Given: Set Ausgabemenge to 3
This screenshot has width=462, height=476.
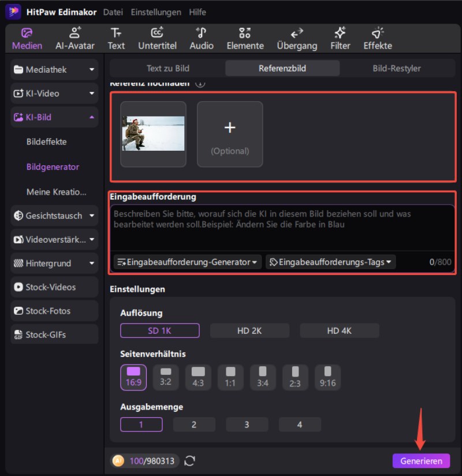Looking at the screenshot, I should point(247,425).
